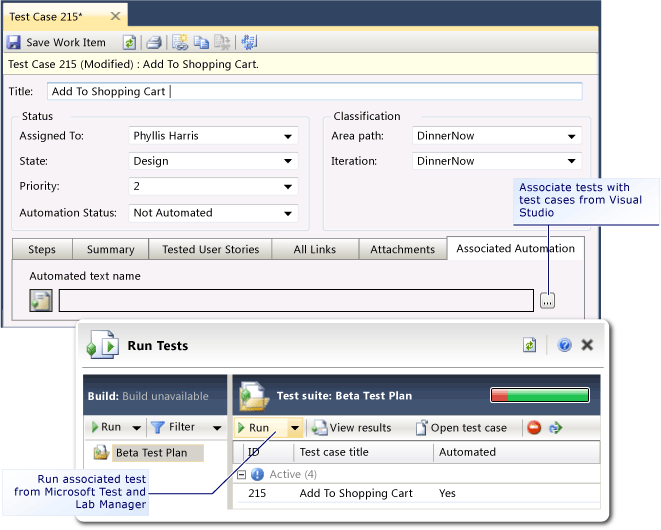Copy the work item with the copy icon
Screen dimensions: 661x530
(201, 42)
